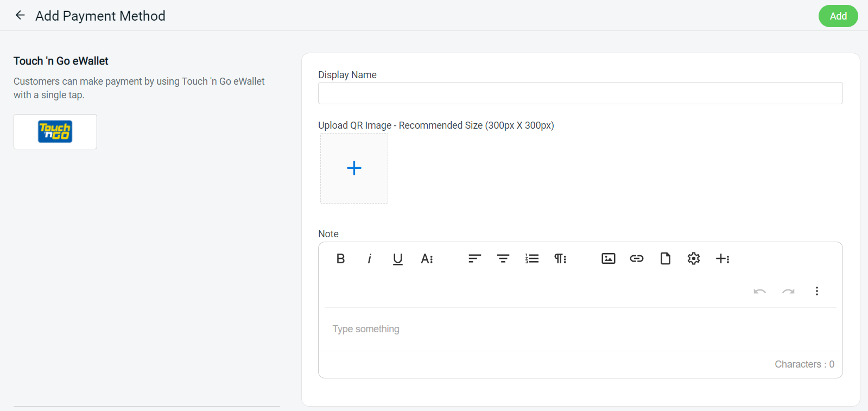Toggle underline text formatting
This screenshot has width=868, height=411.
(x=397, y=258)
